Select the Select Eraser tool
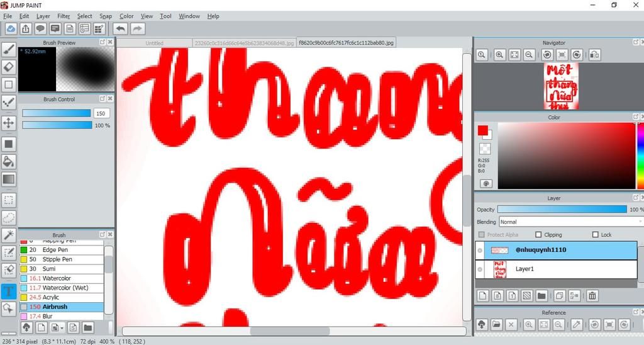This screenshot has width=644, height=345. (9, 271)
